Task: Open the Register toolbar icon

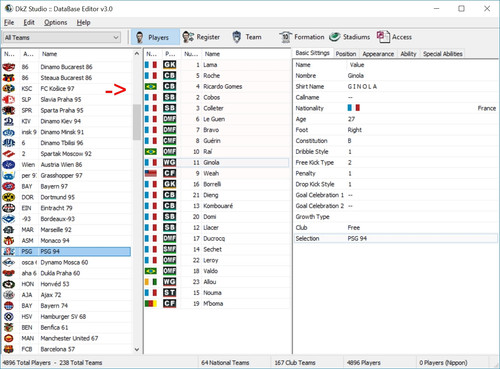Action: pyautogui.click(x=188, y=37)
